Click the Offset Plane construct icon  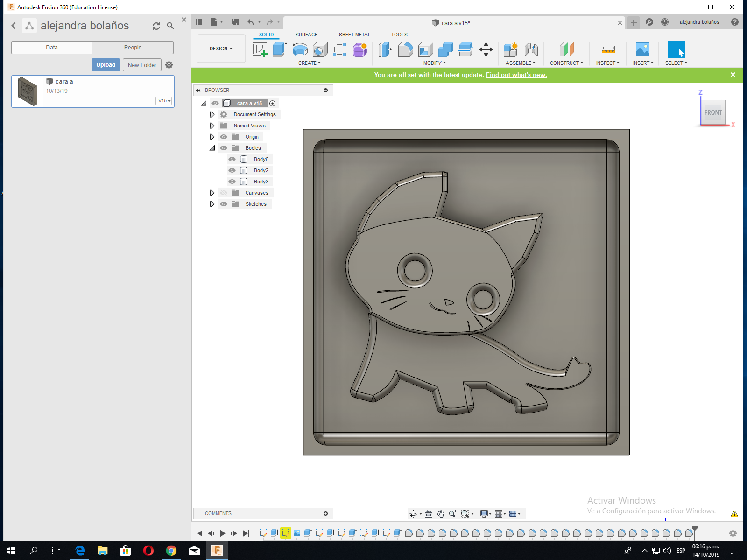[566, 49]
